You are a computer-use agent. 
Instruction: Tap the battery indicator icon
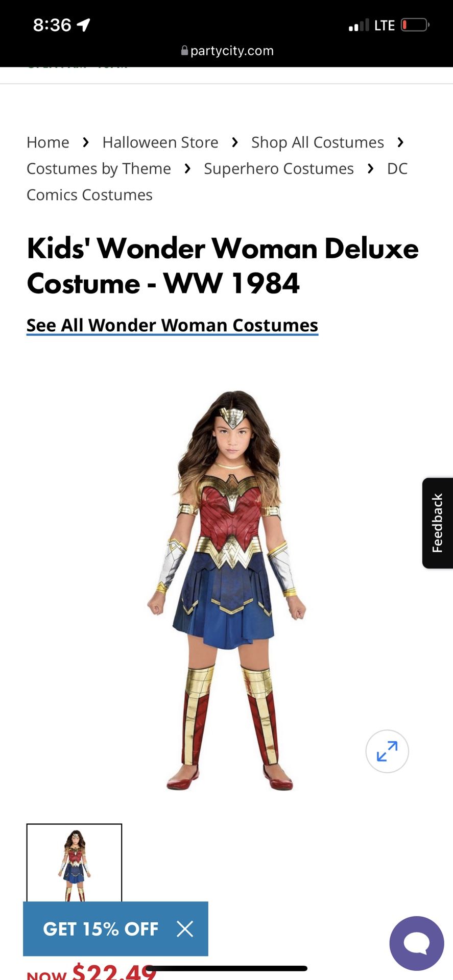click(x=415, y=25)
